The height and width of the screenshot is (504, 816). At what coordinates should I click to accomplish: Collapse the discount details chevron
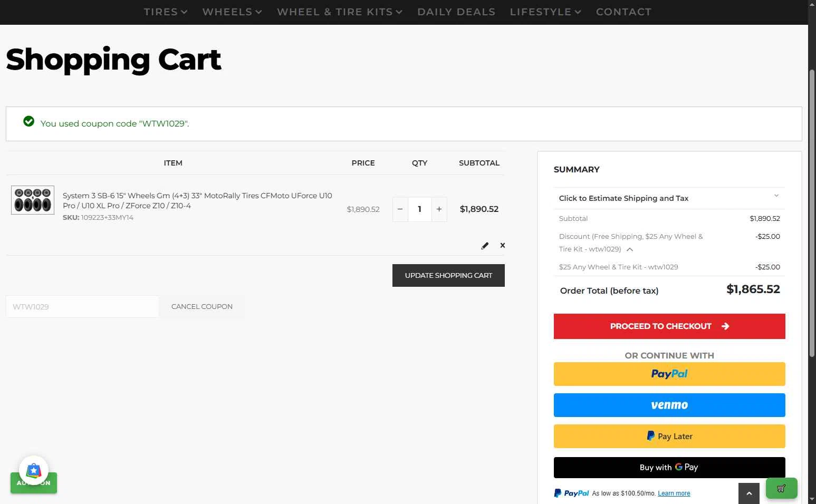click(630, 249)
